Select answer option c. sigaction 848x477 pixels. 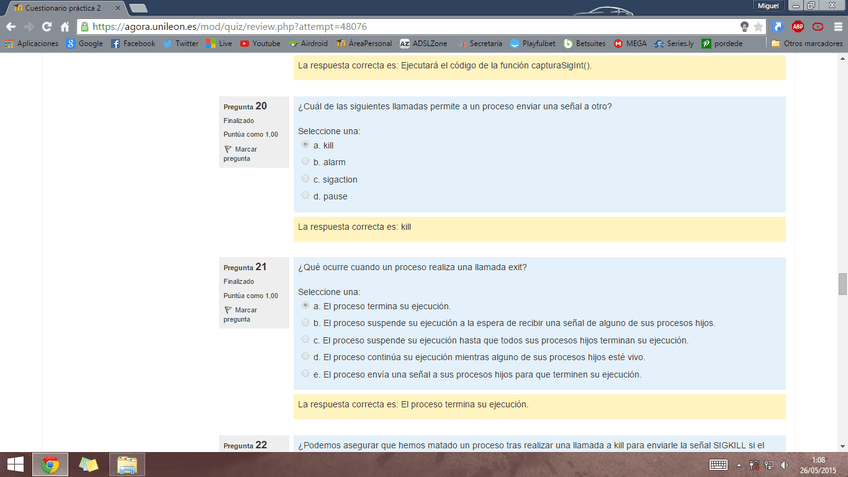(306, 178)
